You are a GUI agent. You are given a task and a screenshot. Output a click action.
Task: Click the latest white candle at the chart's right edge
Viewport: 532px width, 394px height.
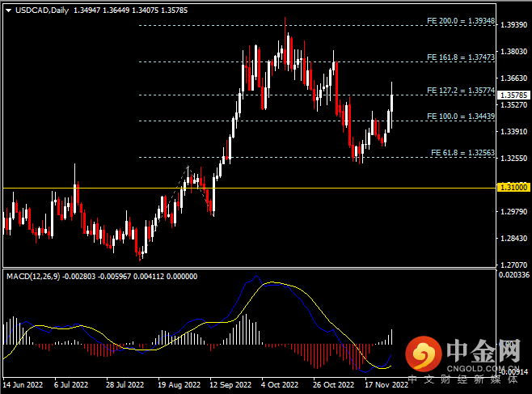pyautogui.click(x=392, y=102)
